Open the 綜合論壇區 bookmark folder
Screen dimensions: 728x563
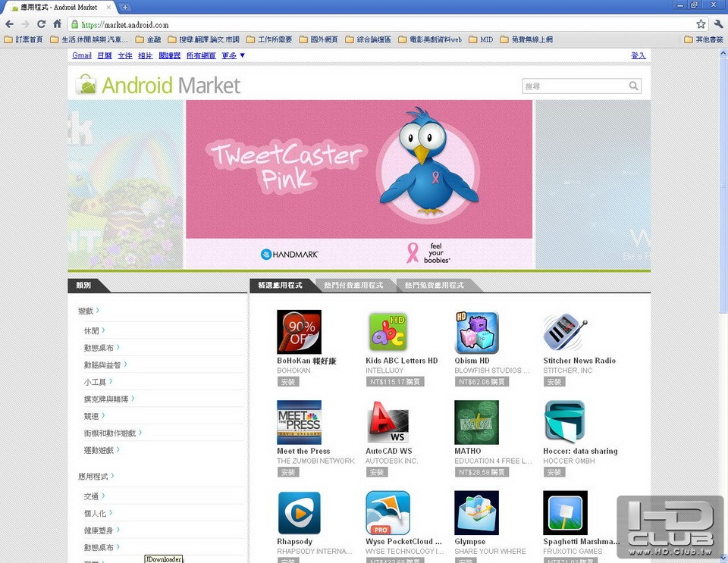pyautogui.click(x=369, y=39)
